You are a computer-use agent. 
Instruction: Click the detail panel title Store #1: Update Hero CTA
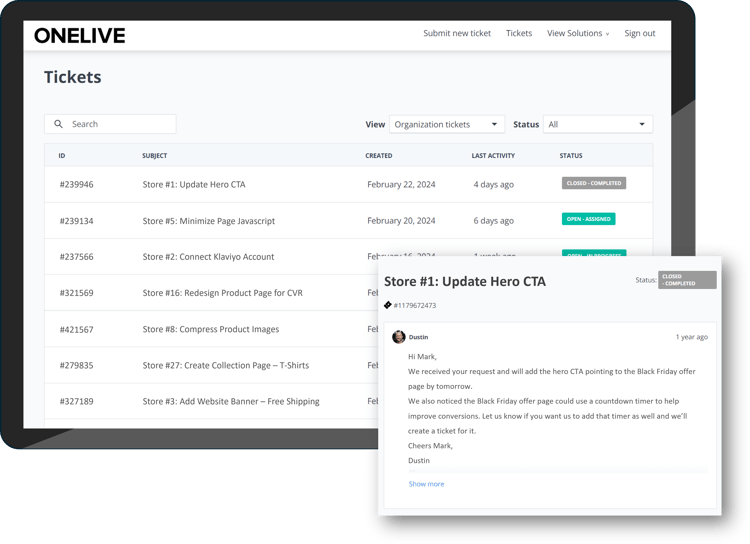tap(465, 281)
